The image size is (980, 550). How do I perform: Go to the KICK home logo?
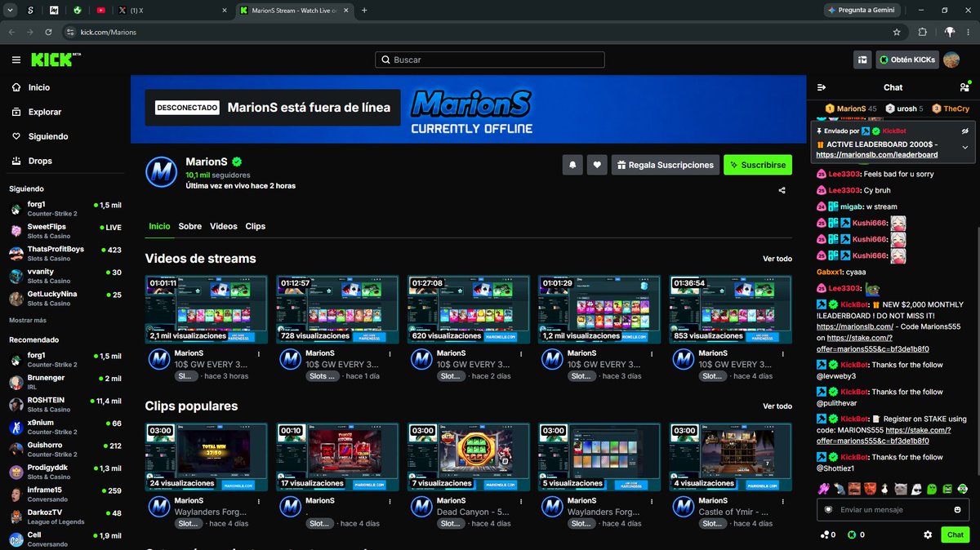pos(56,60)
